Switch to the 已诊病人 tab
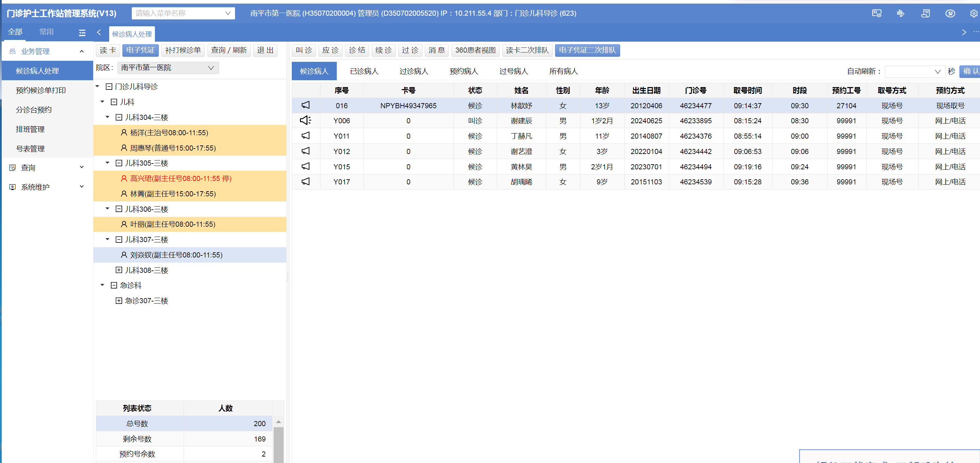Screen dimensions: 980x463 tap(364, 71)
